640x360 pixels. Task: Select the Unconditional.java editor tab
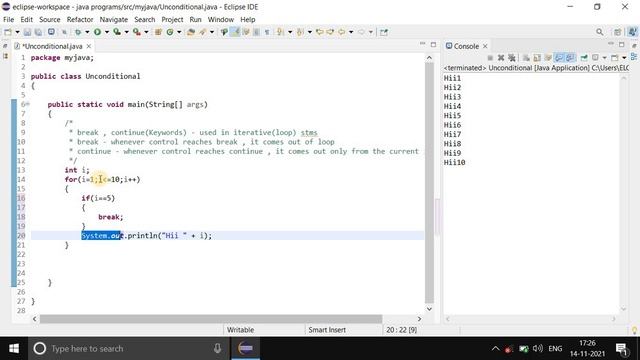[x=52, y=46]
